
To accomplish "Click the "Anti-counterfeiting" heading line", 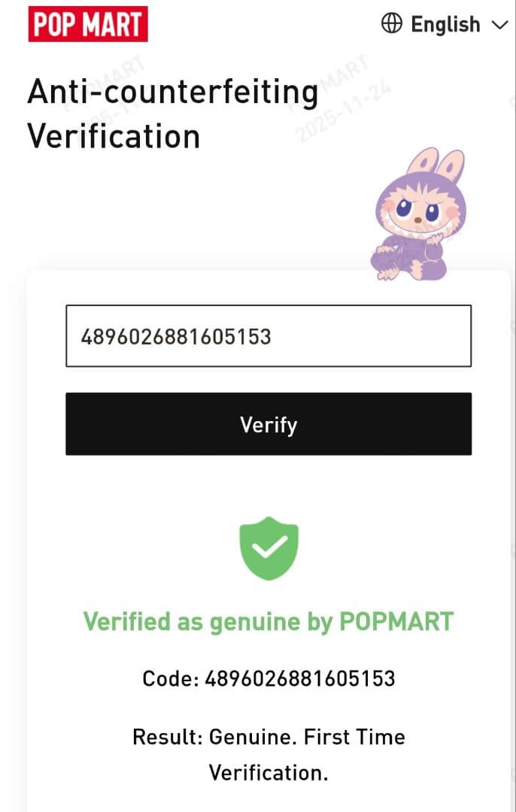I will (173, 92).
